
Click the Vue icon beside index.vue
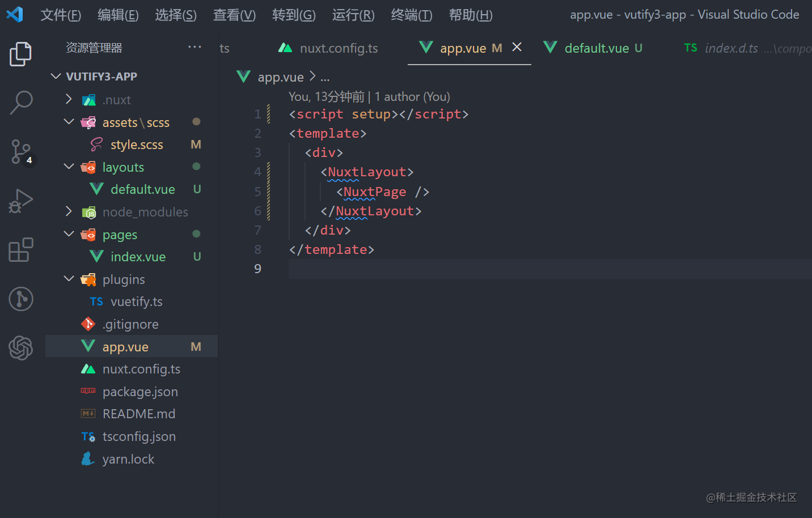96,256
